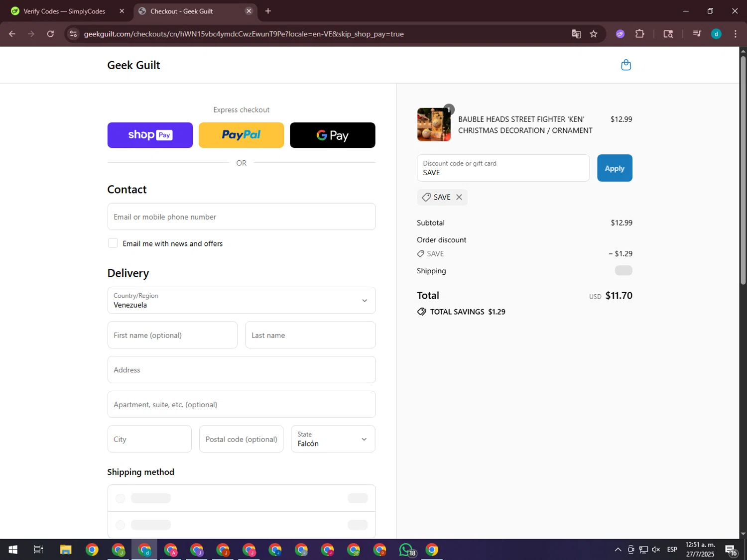Open the ESP language indicator
This screenshot has width=747, height=560.
point(672,550)
